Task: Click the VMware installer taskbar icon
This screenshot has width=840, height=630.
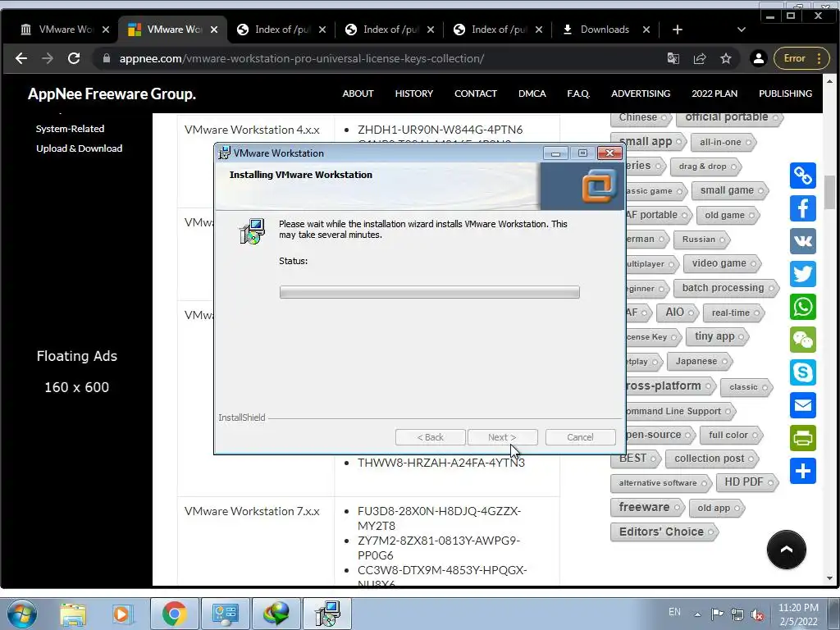Action: coord(327,614)
